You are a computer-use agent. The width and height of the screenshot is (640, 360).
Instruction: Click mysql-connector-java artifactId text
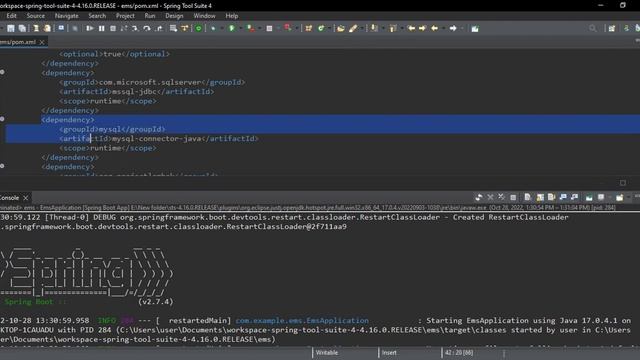[157, 139]
